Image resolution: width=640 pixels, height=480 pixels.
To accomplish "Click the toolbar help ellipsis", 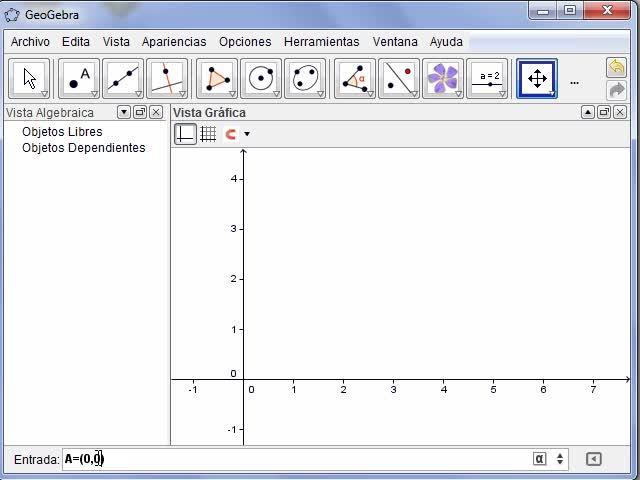I will coord(574,83).
